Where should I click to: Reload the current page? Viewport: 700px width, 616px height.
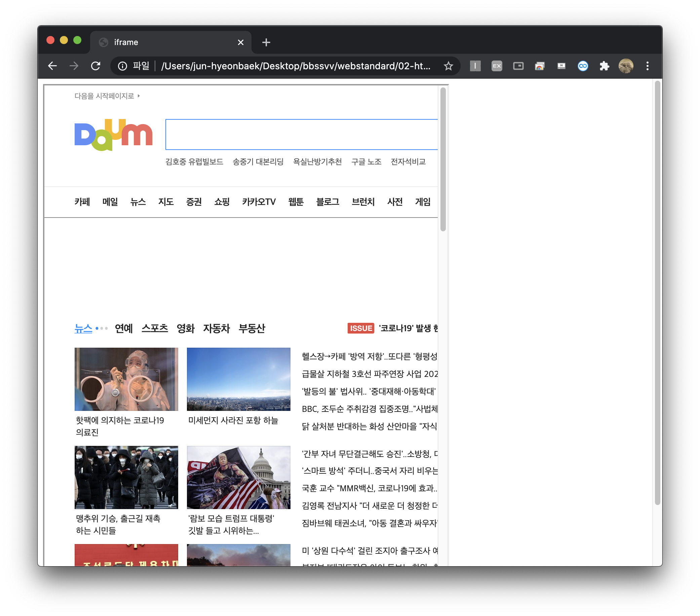coord(95,66)
